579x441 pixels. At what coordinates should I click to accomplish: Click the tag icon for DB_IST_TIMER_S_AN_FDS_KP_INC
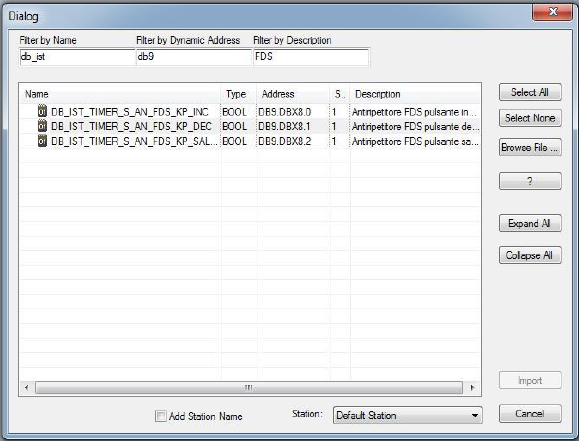tap(42, 111)
